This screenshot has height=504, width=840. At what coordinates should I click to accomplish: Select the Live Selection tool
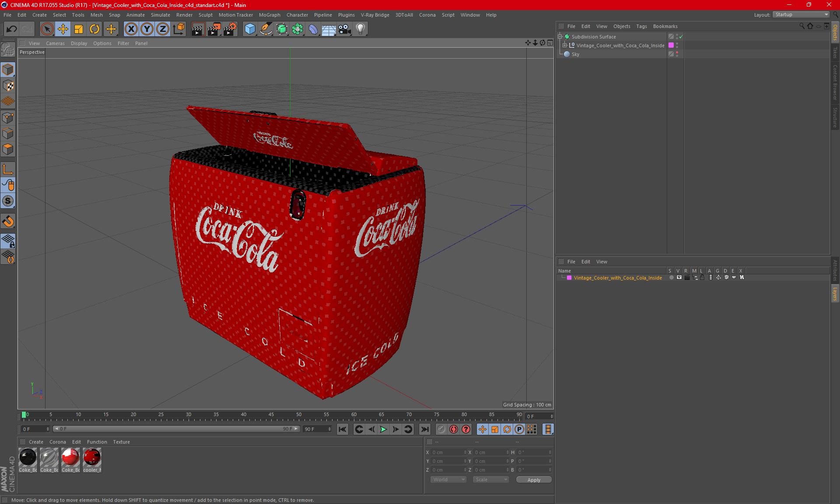47,29
